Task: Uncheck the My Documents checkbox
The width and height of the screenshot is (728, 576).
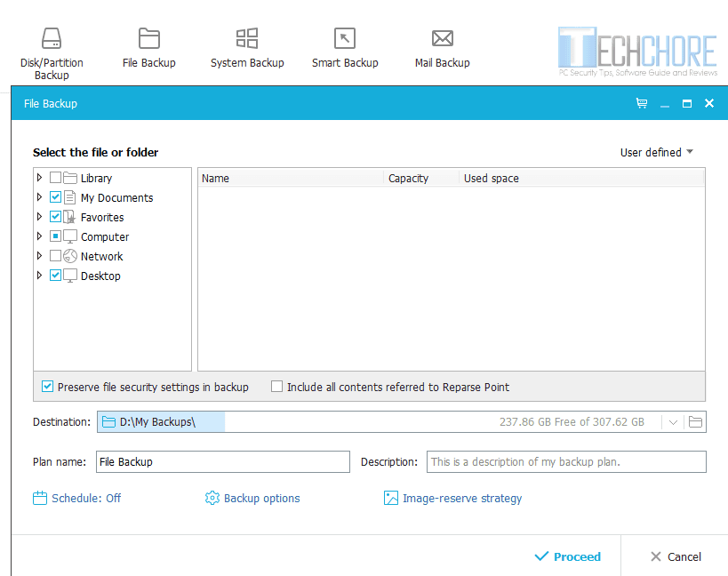Action: (x=55, y=197)
